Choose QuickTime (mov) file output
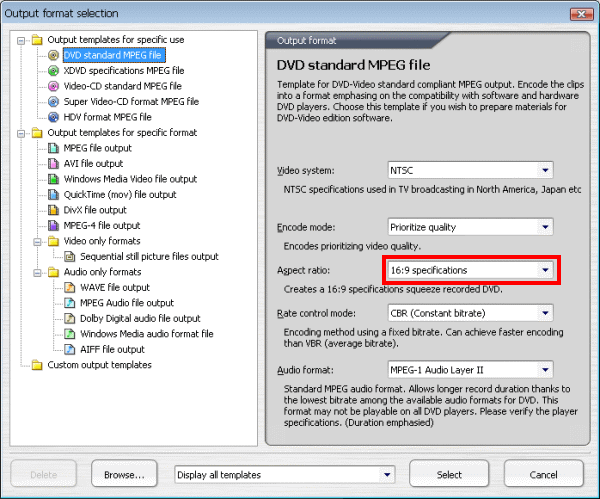600x499 pixels. (120, 194)
